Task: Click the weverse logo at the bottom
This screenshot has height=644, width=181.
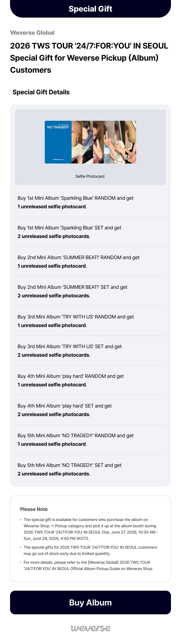Action: click(x=90, y=628)
